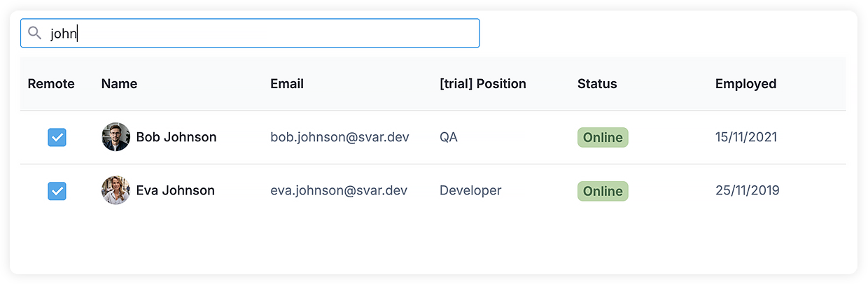Sort by the [trial] Position column header
The width and height of the screenshot is (868, 284).
[x=483, y=84]
